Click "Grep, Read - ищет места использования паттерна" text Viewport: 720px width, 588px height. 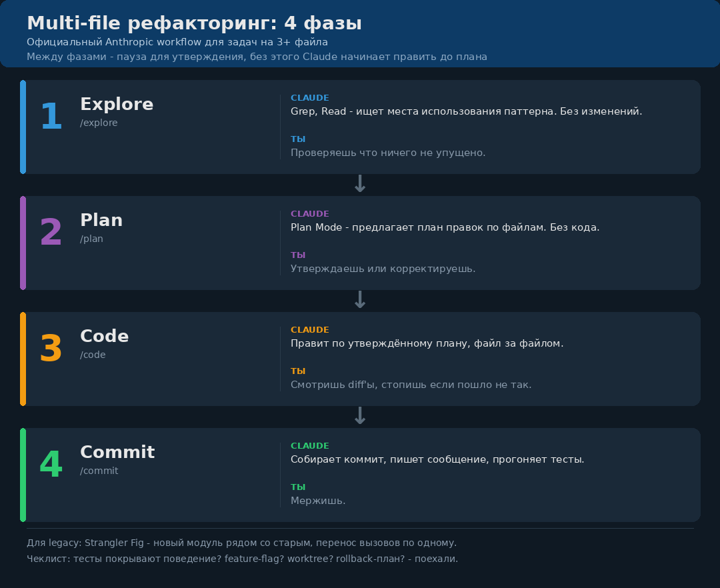tap(466, 111)
